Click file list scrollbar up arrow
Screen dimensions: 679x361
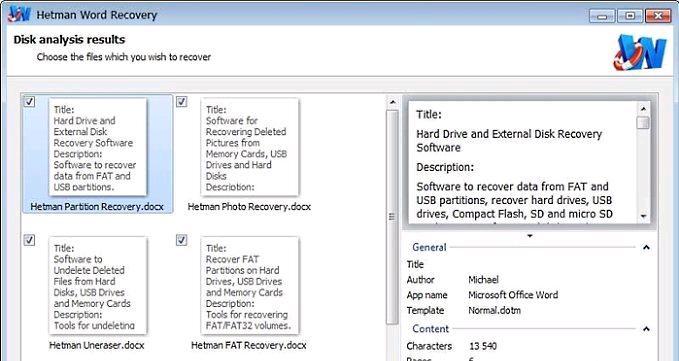tap(392, 103)
